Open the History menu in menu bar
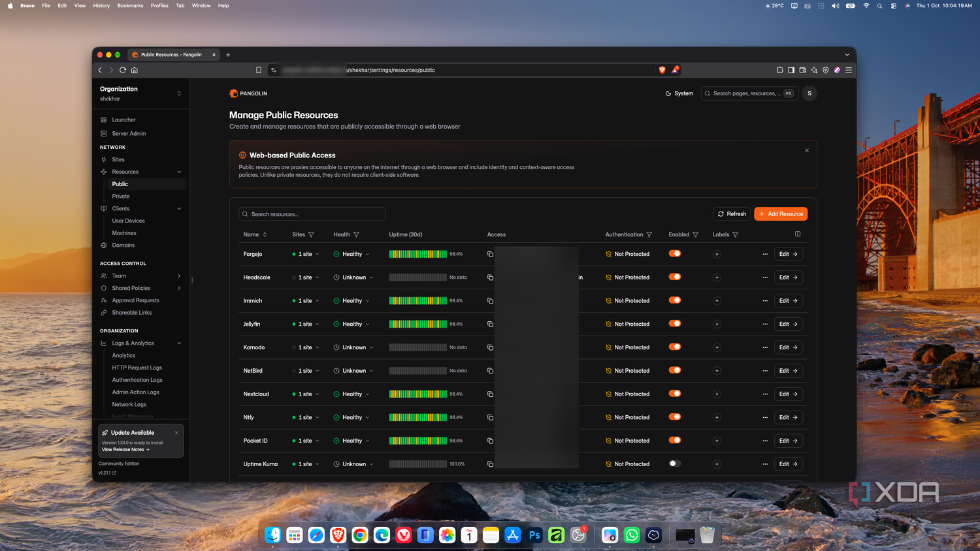 [101, 5]
